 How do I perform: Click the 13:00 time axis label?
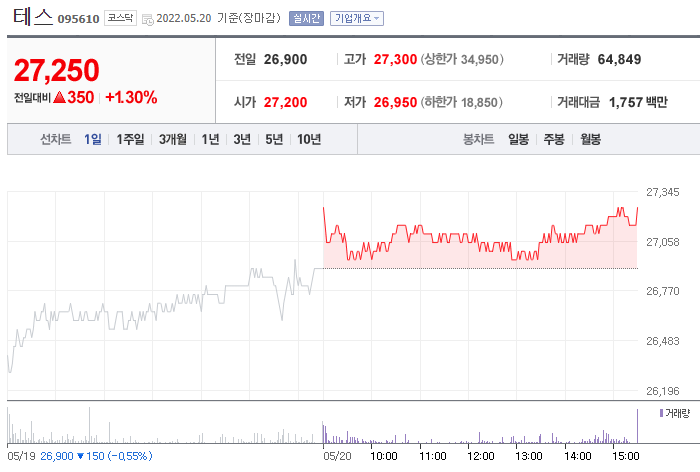click(x=529, y=456)
